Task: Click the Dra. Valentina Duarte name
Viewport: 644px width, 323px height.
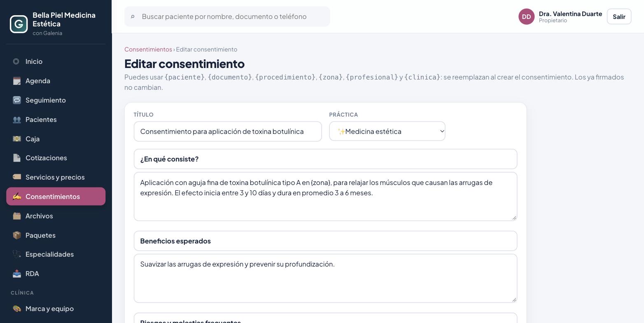Action: 570,14
